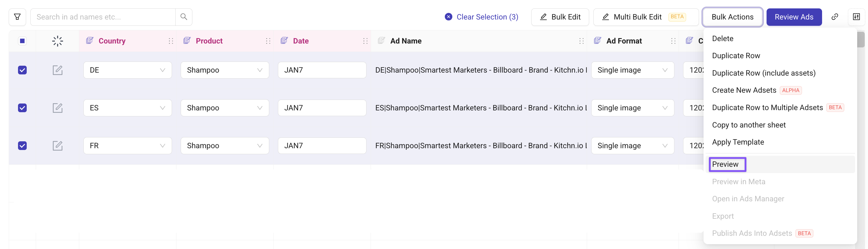Viewport: 868px width, 249px height.
Task: Open the edit icon for the FR row
Action: point(58,145)
